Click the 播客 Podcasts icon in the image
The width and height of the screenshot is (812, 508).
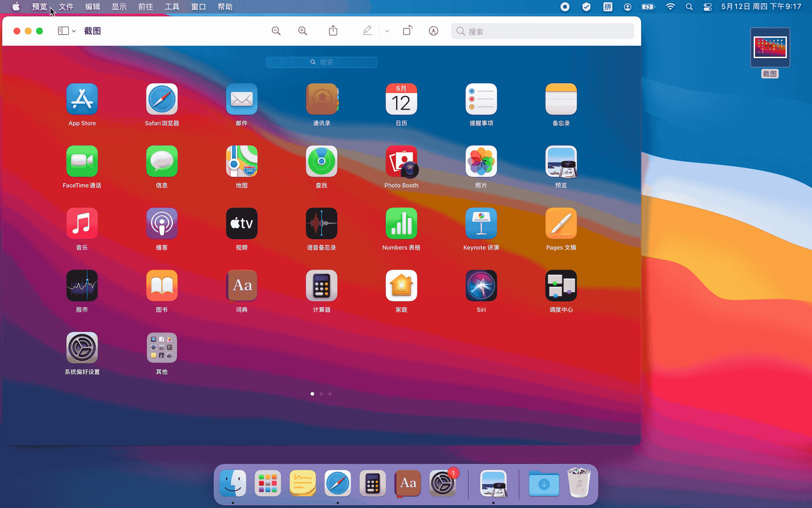[162, 224]
